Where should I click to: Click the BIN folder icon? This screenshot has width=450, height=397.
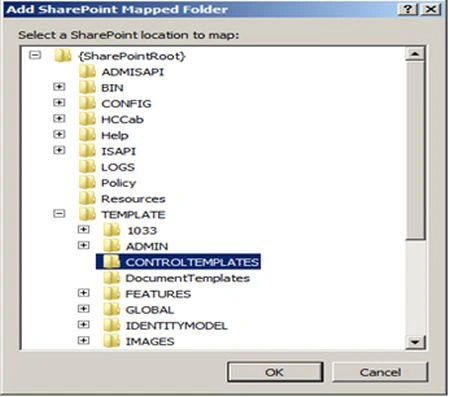(x=88, y=87)
